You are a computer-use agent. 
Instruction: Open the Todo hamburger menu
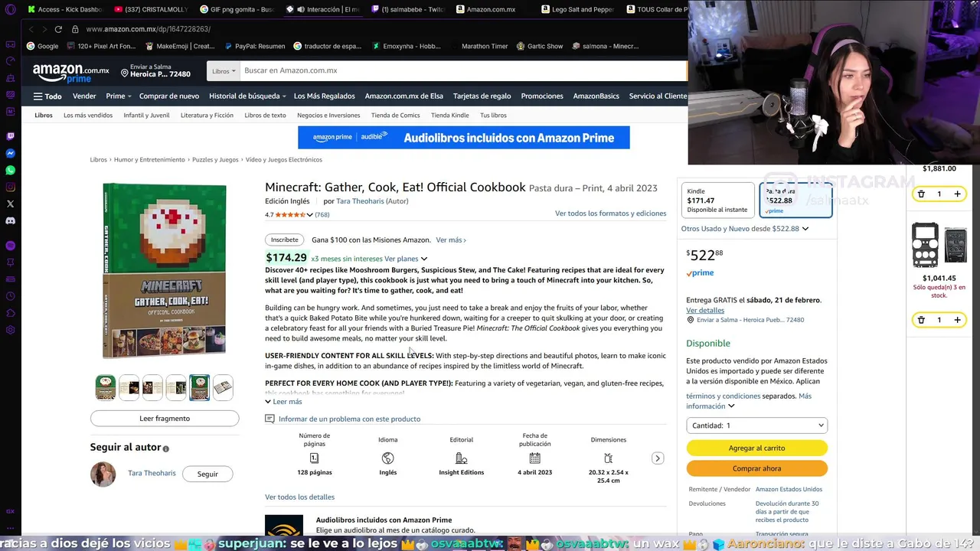click(x=47, y=96)
